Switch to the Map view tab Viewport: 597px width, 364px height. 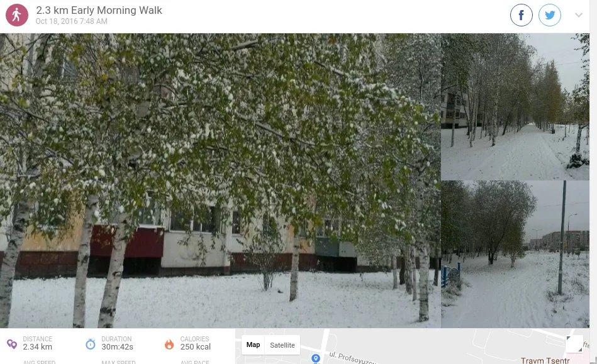point(253,345)
